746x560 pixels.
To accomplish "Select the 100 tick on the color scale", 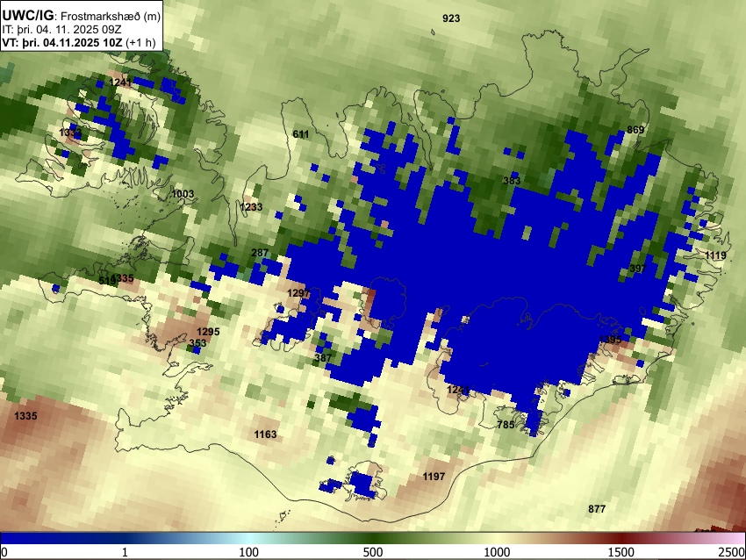I will click(x=249, y=552).
